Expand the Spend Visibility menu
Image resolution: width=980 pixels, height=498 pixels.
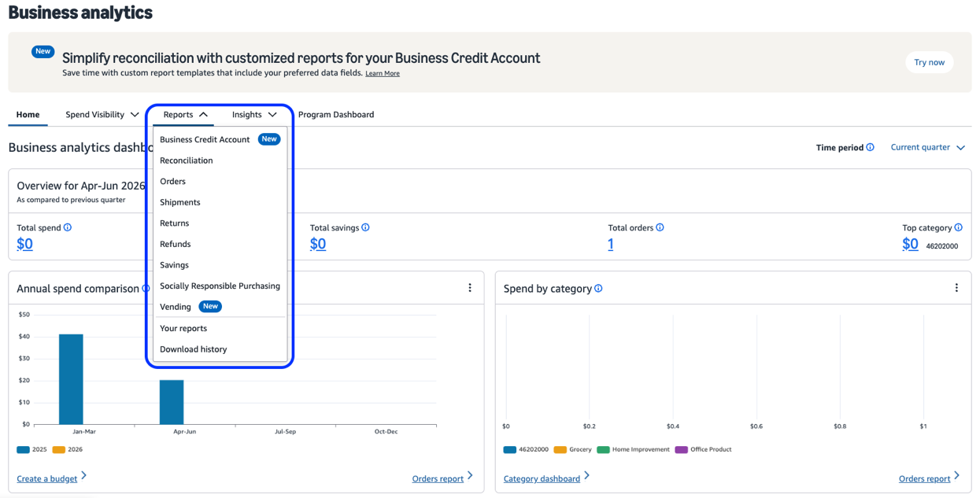coord(102,115)
